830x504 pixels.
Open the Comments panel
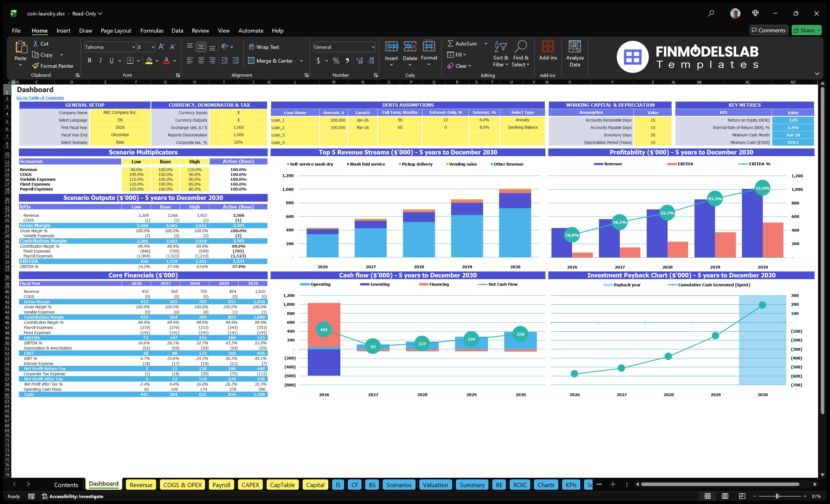pos(769,30)
